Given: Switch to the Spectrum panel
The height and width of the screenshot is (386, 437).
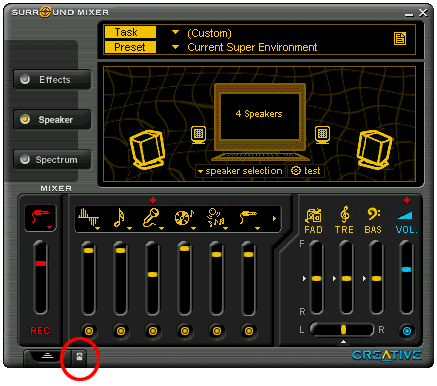Looking at the screenshot, I should pos(52,159).
